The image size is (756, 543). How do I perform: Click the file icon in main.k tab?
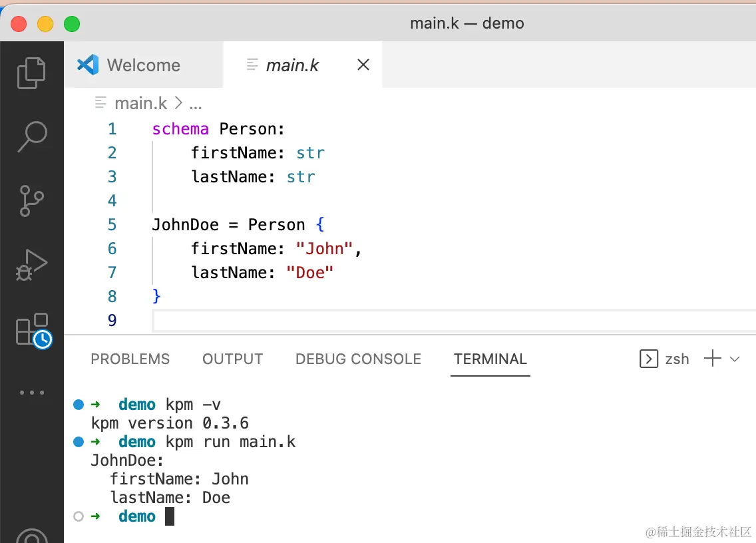coord(252,65)
